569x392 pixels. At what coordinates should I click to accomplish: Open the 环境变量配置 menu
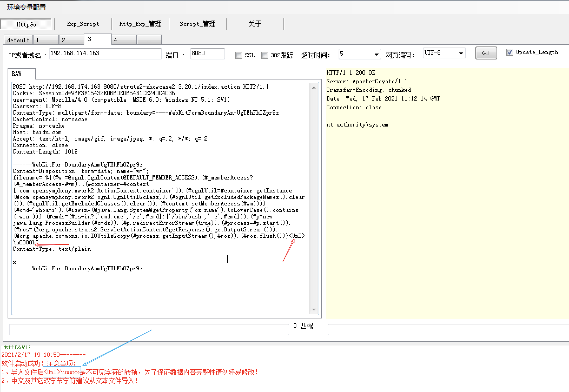tap(27, 7)
